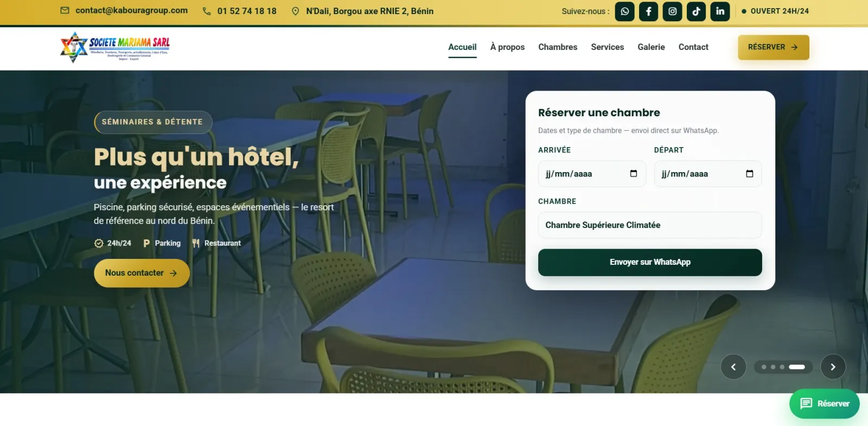Viewport: 868px width, 426px height.
Task: Open the WhatsApp social icon
Action: point(624,11)
